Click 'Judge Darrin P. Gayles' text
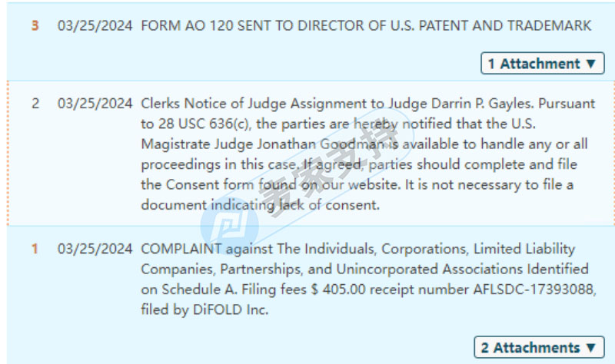The height and width of the screenshot is (364, 615). [460, 104]
